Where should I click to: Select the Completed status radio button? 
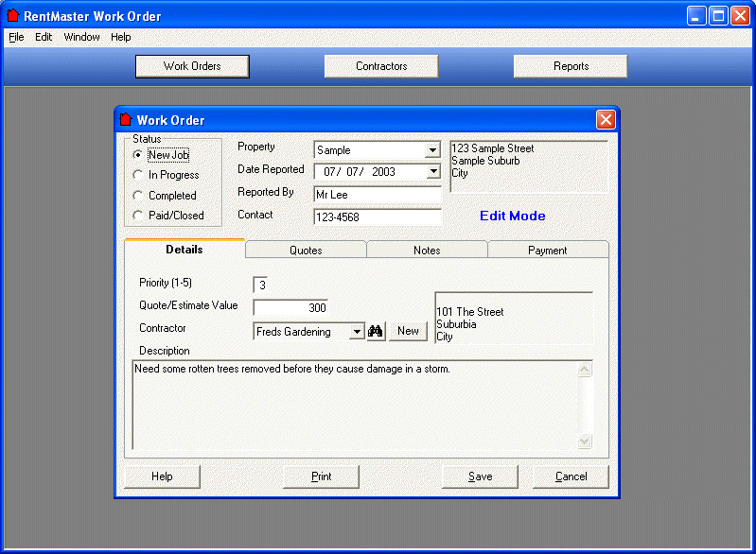139,196
